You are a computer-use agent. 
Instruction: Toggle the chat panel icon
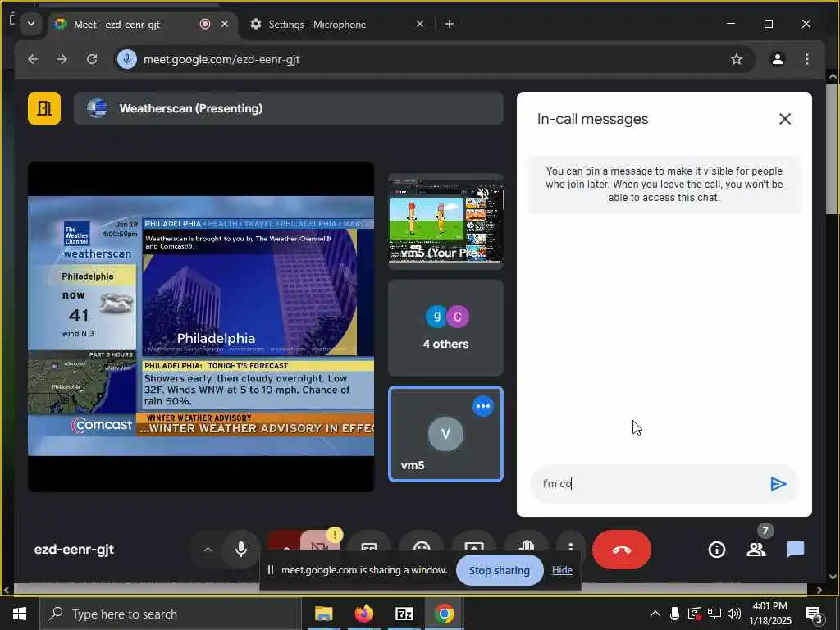(796, 549)
